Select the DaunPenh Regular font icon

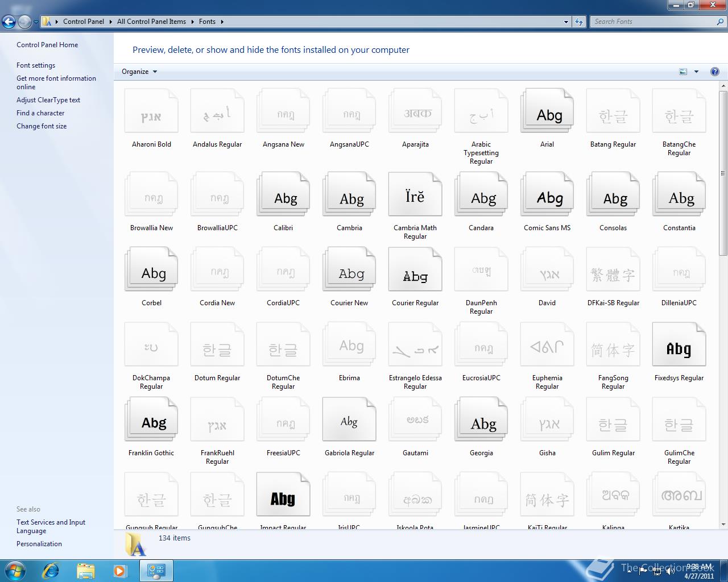[481, 269]
